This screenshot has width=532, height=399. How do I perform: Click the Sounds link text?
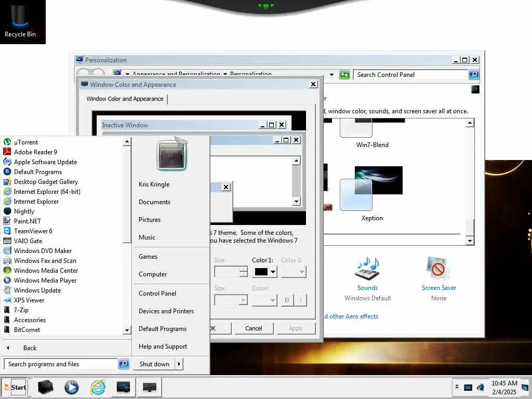click(x=367, y=288)
